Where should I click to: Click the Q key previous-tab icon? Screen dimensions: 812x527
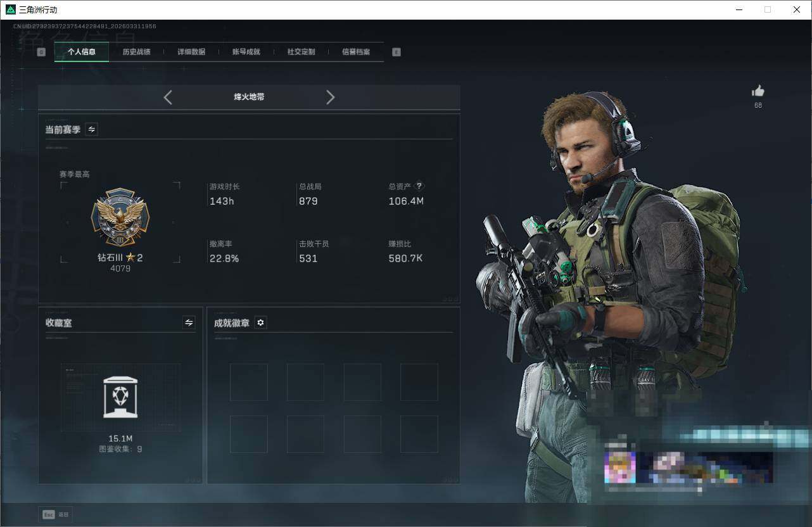[x=41, y=52]
